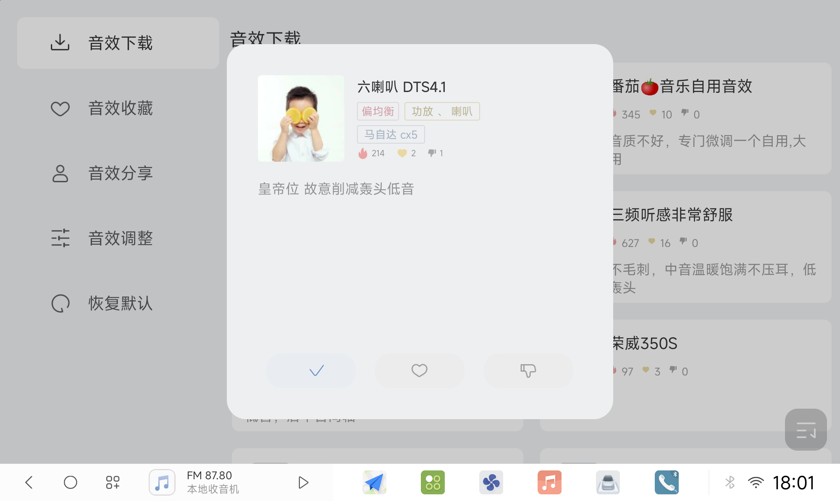Click the 恢复默认 reset icon
This screenshot has height=504, width=840.
pyautogui.click(x=60, y=303)
